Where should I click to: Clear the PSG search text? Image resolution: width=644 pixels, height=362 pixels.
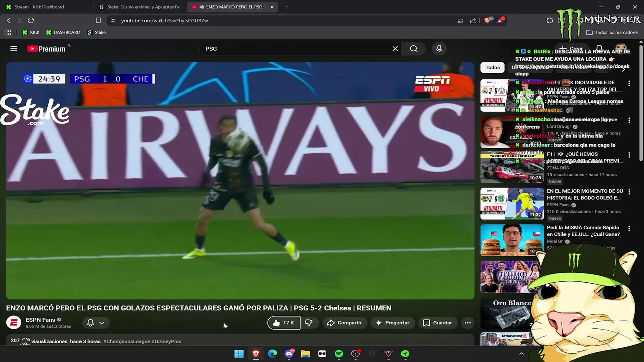pos(395,49)
